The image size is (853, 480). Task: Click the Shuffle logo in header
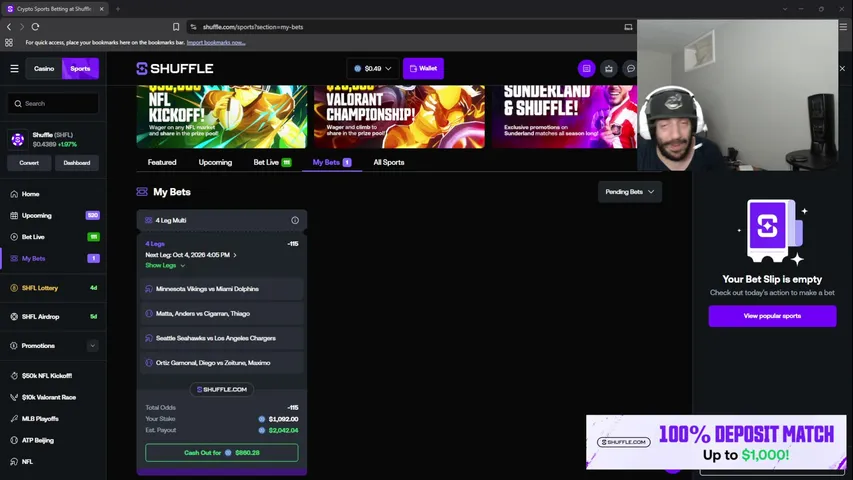(175, 69)
